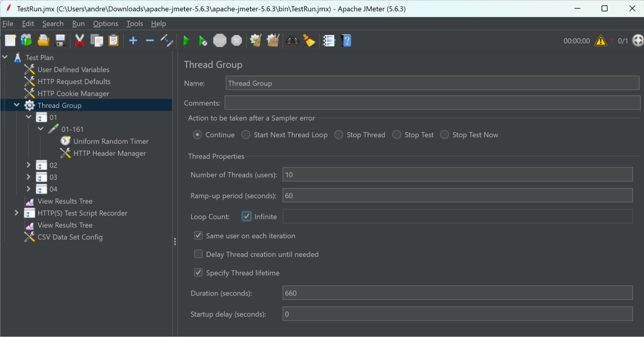Expand all nodes with plus icon
The height and width of the screenshot is (337, 644).
click(x=133, y=41)
